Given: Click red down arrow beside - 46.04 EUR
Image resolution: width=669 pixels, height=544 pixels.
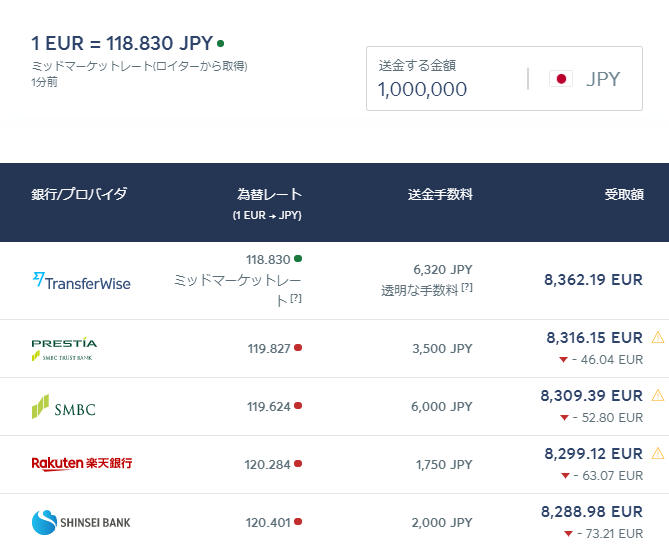Looking at the screenshot, I should [563, 360].
